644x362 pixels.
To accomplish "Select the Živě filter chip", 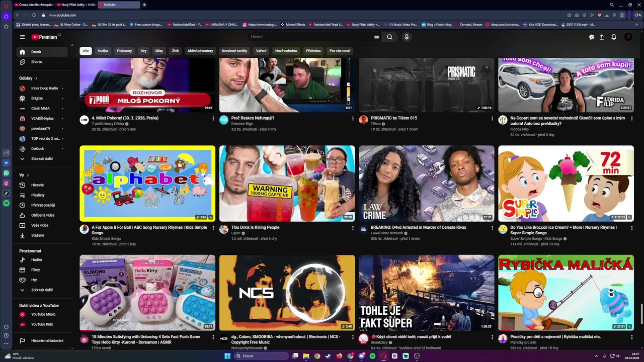I will click(175, 51).
